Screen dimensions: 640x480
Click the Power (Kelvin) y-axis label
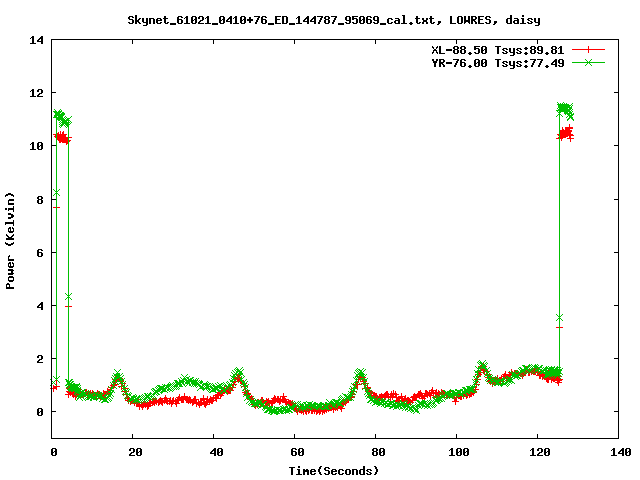(x=11, y=241)
